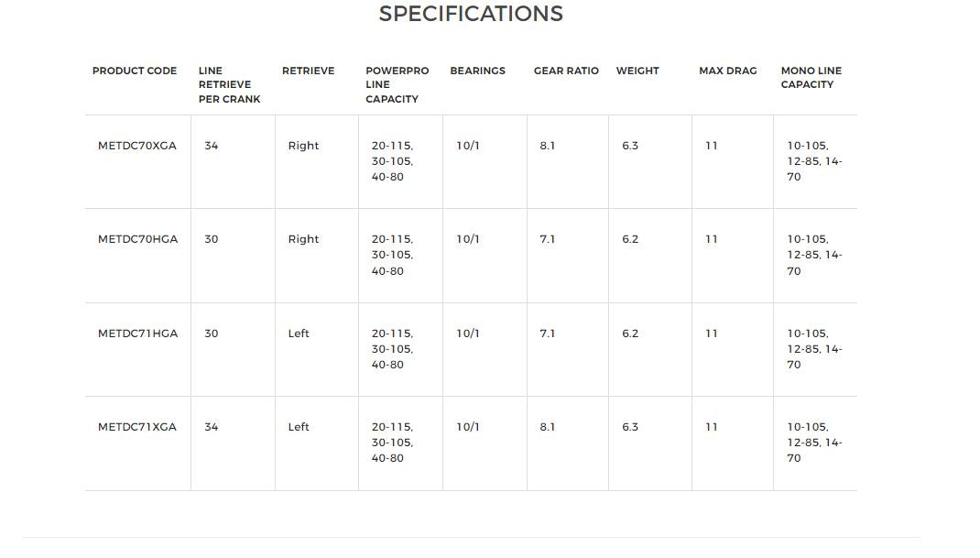
Task: Click the SPECIFICATIONS heading
Action: (471, 14)
